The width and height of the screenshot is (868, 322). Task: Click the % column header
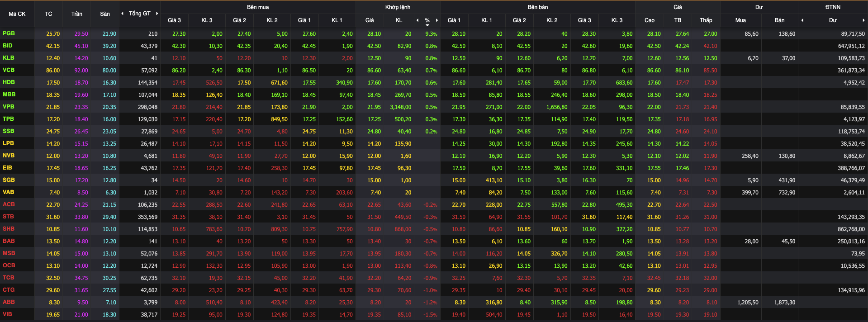pos(427,20)
